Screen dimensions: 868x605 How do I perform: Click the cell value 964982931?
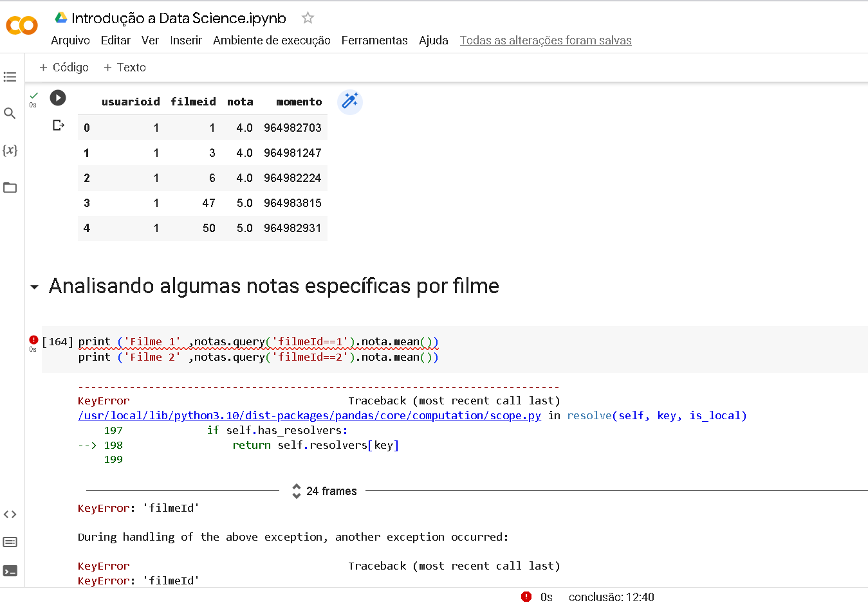(x=293, y=228)
